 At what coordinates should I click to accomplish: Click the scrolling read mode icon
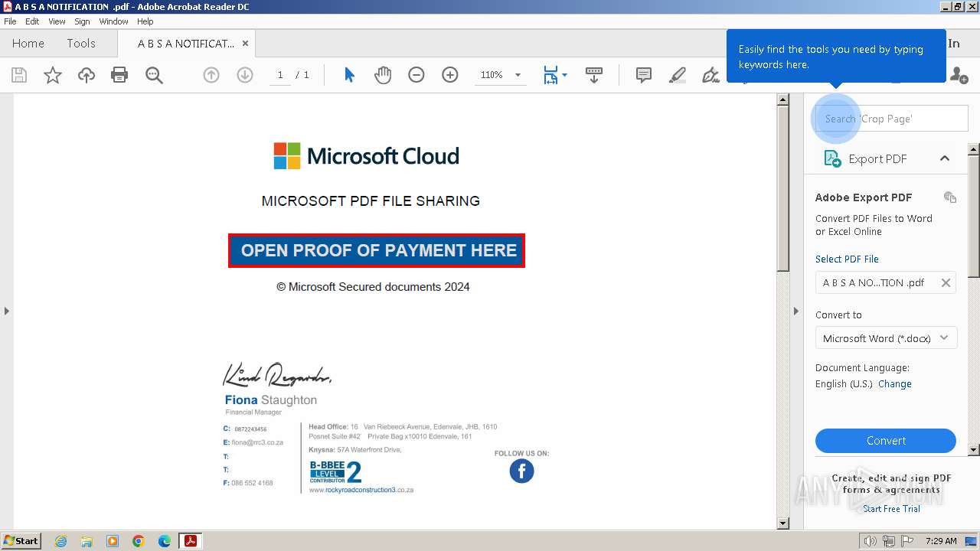click(x=594, y=75)
